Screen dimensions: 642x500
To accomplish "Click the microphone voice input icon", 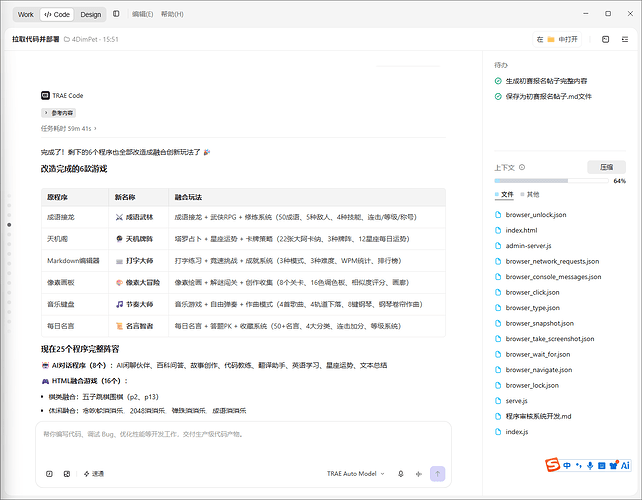I will [401, 474].
